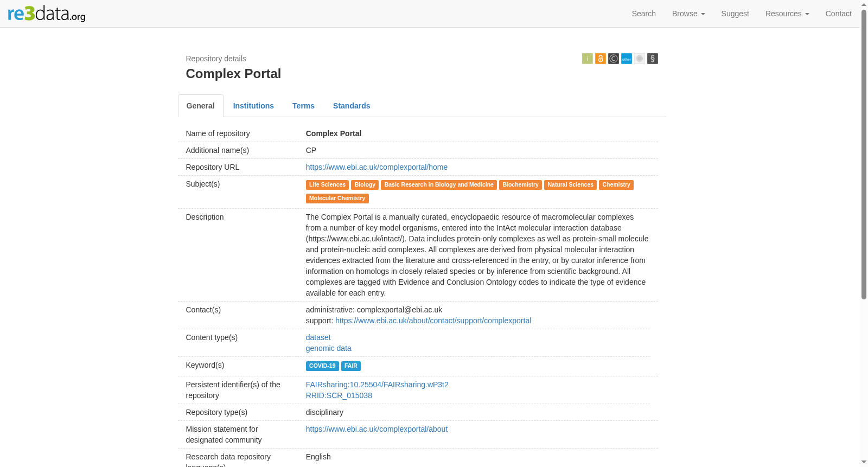Click the copyright license badge icon
Viewport: 868px width, 467px height.
(x=613, y=59)
